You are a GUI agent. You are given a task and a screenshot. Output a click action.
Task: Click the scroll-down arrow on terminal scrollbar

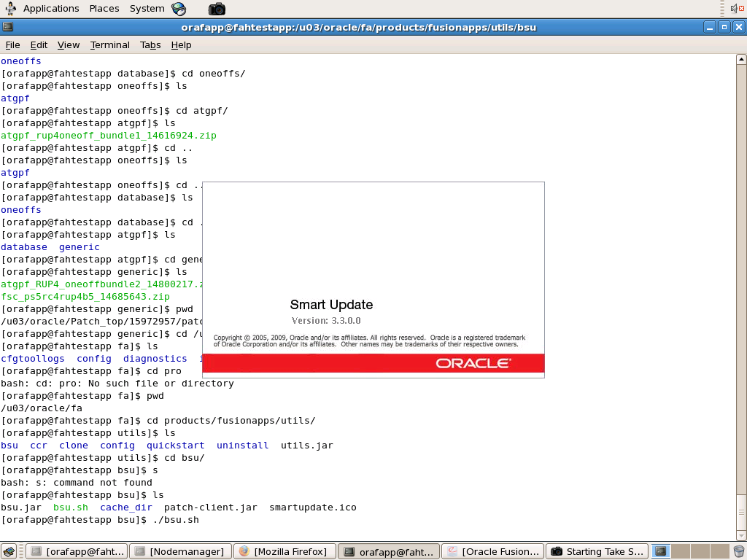coord(742,535)
